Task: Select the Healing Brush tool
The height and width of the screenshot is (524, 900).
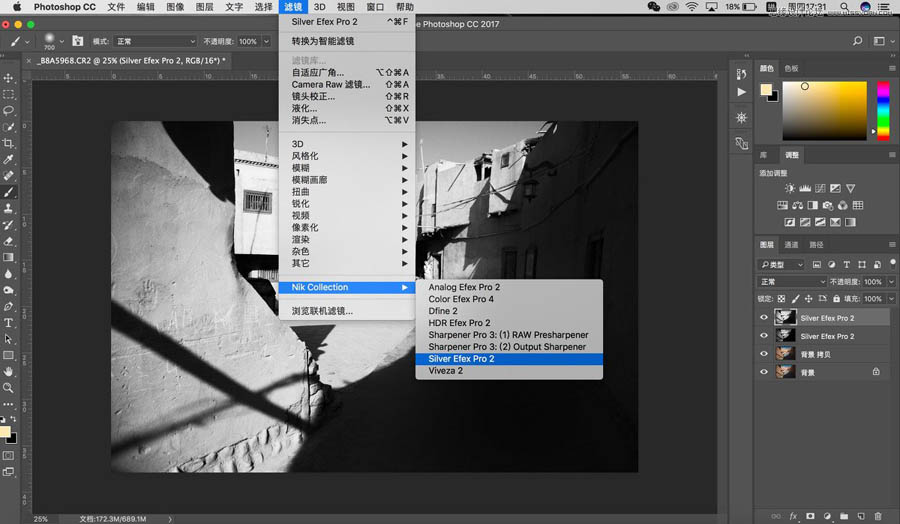Action: point(8,176)
